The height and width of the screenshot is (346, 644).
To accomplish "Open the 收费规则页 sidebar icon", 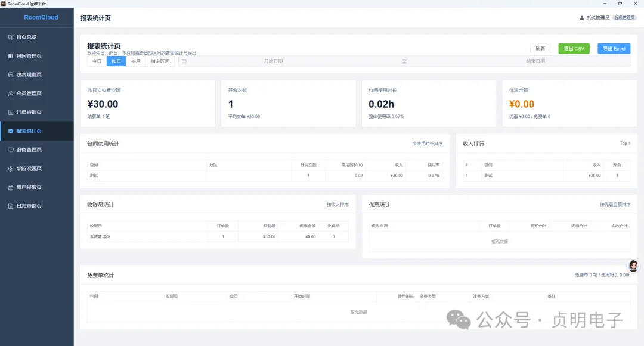I will (11, 74).
